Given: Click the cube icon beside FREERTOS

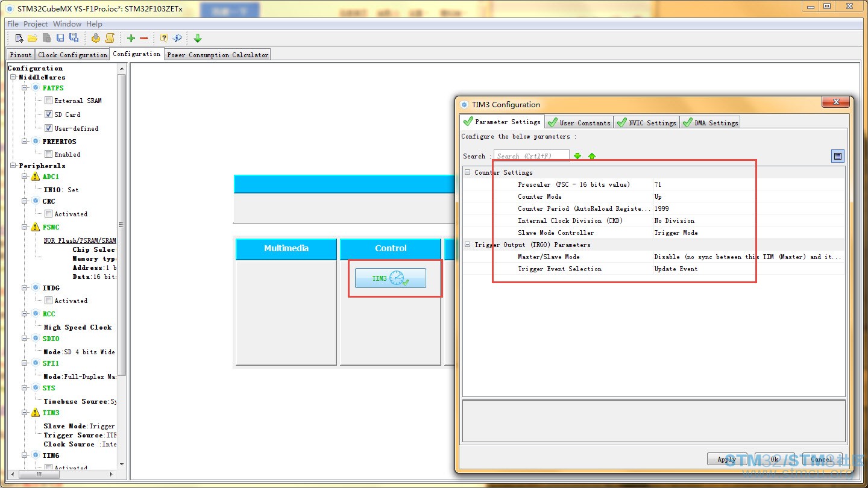Looking at the screenshot, I should tap(36, 142).
